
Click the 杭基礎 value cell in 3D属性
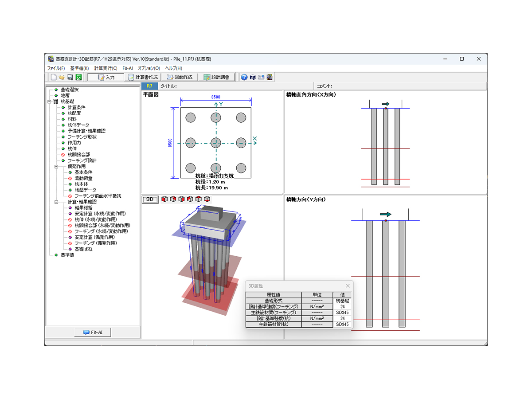[x=342, y=301]
